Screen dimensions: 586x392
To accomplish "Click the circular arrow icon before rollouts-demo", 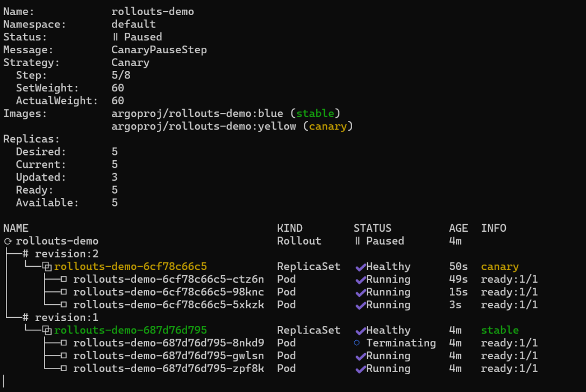I will [8, 241].
